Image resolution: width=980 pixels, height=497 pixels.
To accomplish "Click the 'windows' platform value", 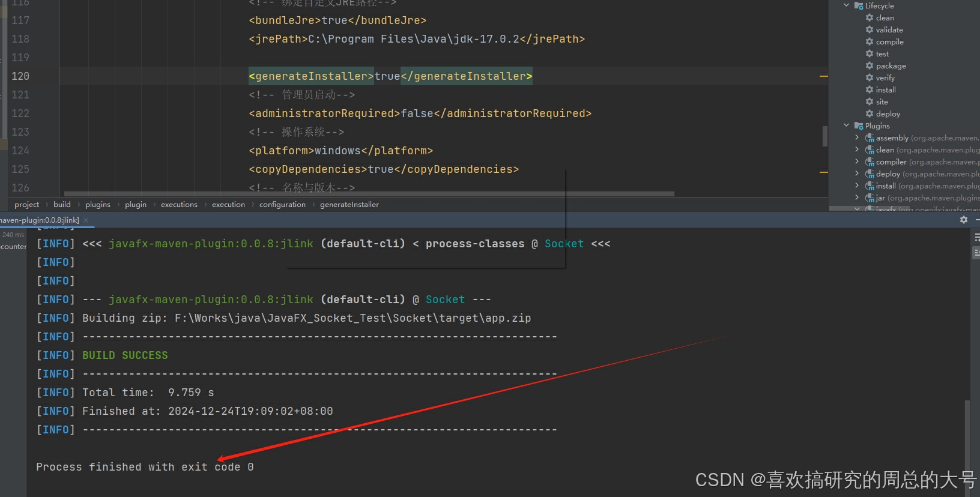I will point(337,151).
